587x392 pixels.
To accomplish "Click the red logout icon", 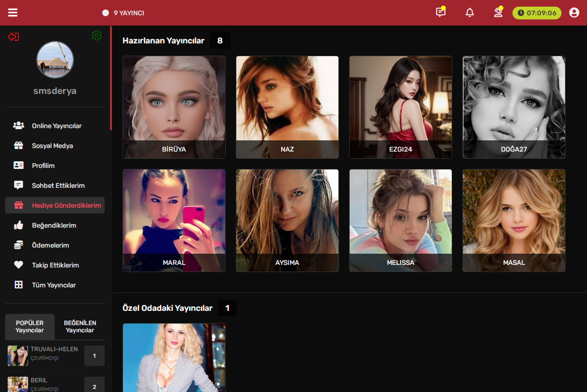I will [x=13, y=37].
